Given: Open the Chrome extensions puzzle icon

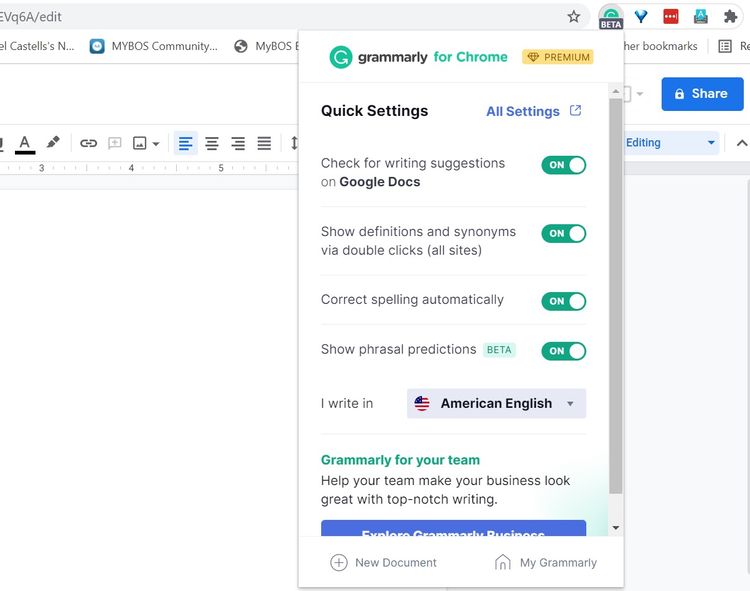Looking at the screenshot, I should click(x=730, y=17).
